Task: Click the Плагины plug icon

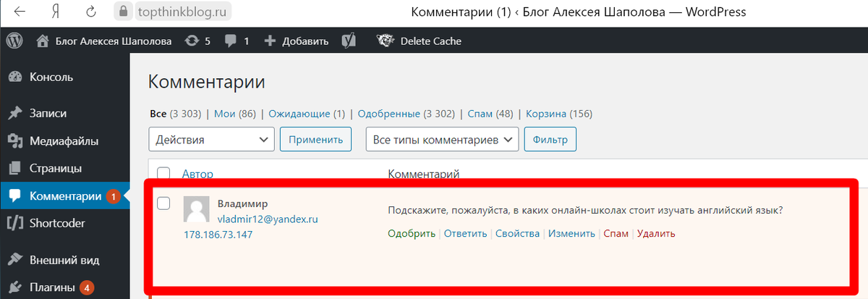Action: point(14,287)
